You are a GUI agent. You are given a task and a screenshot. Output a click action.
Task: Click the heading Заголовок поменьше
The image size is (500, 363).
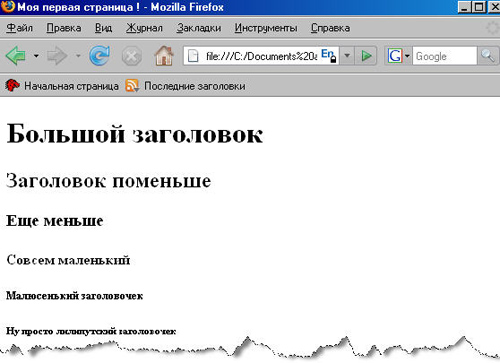109,181
